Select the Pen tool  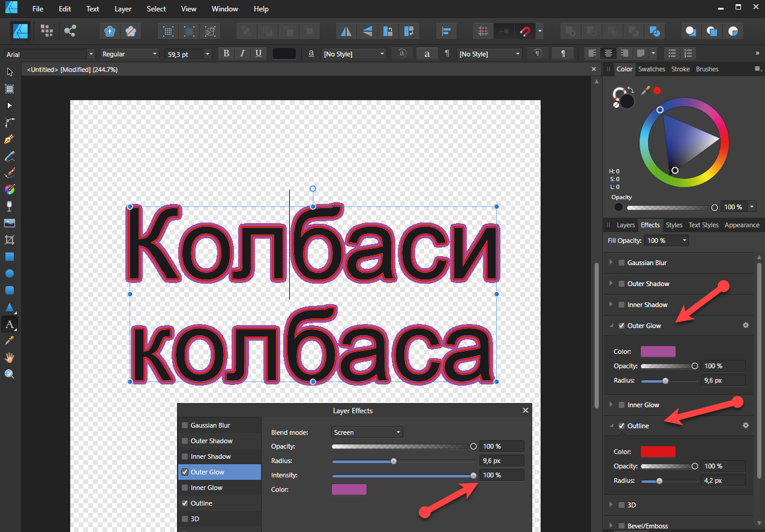(x=10, y=139)
